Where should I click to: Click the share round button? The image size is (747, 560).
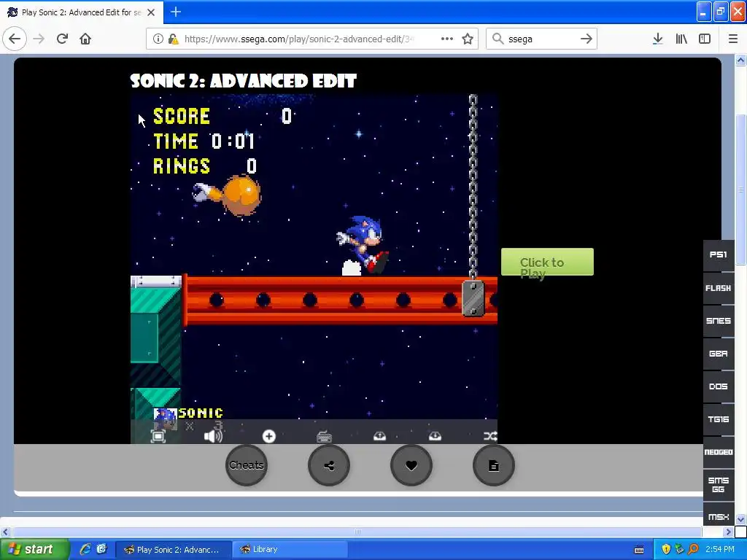329,465
